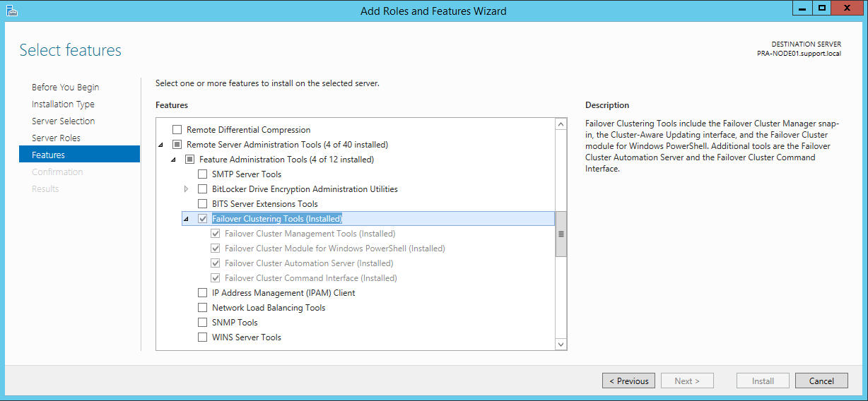
Task: Collapse the Failover Clustering Tools node
Action: pyautogui.click(x=187, y=220)
